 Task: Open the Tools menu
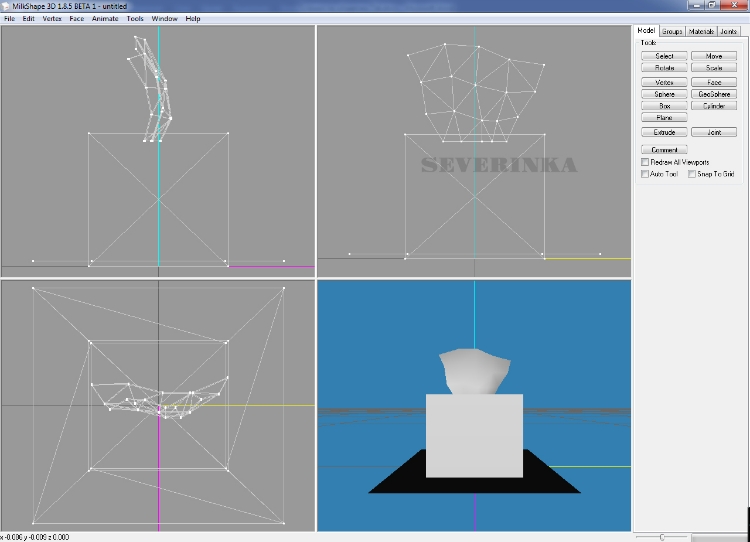[x=134, y=18]
